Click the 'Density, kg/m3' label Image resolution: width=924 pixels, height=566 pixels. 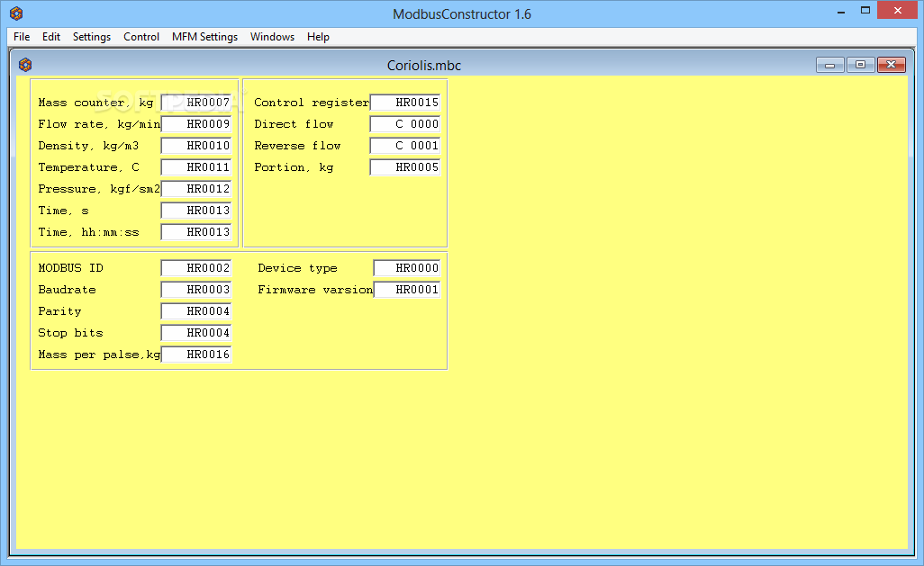point(88,146)
